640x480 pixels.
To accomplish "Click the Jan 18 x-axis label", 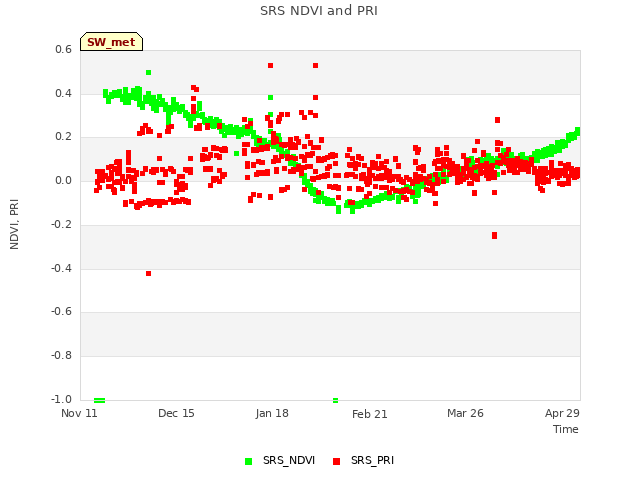I will coord(272,413).
